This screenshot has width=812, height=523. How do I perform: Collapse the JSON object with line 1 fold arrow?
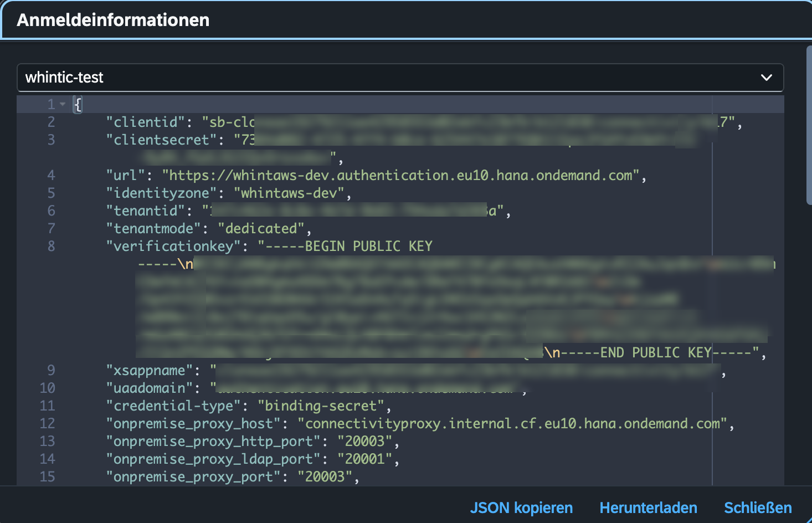63,104
